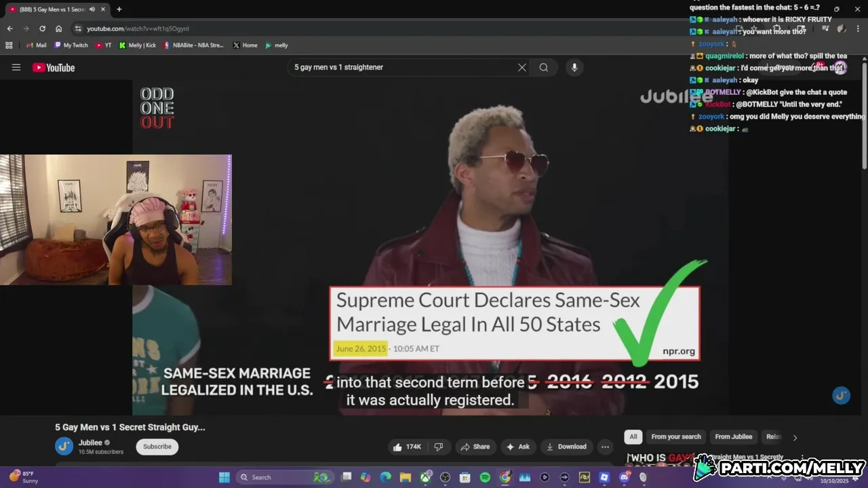Click the taskbar date 10/10/2025

coord(834,481)
